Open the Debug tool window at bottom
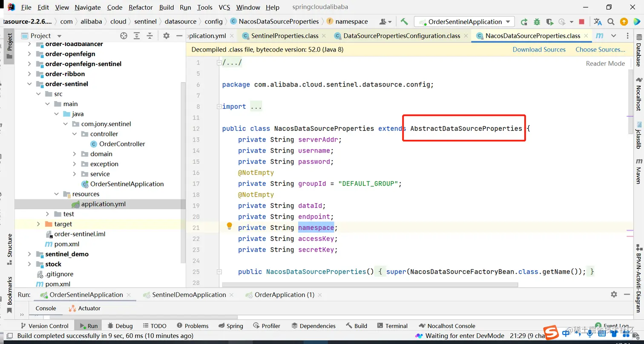Viewport: 644px width, 344px height. point(120,326)
